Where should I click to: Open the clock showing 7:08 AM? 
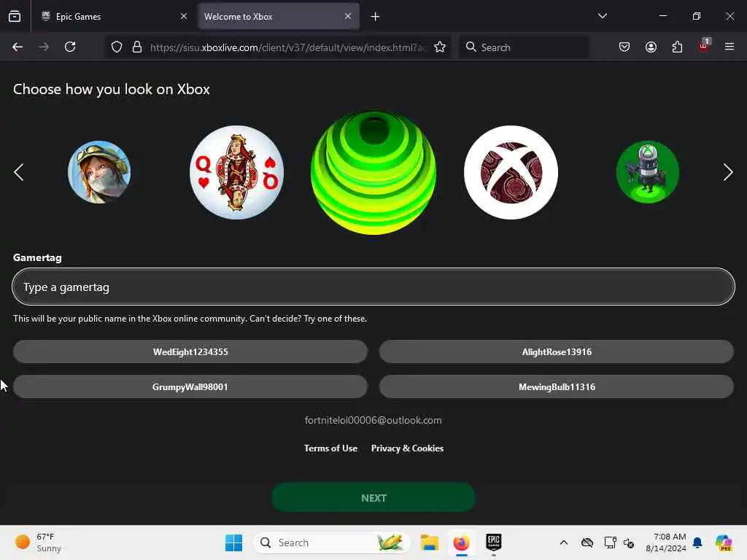665,542
